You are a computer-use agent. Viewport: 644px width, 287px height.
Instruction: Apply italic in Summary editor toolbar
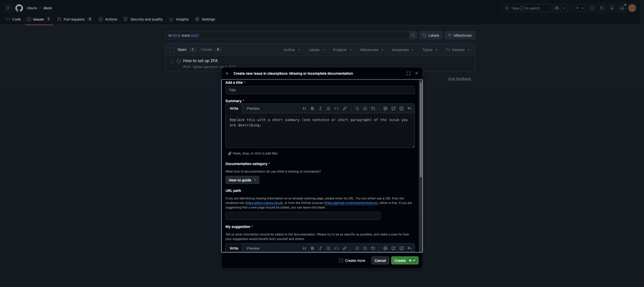coord(320,109)
